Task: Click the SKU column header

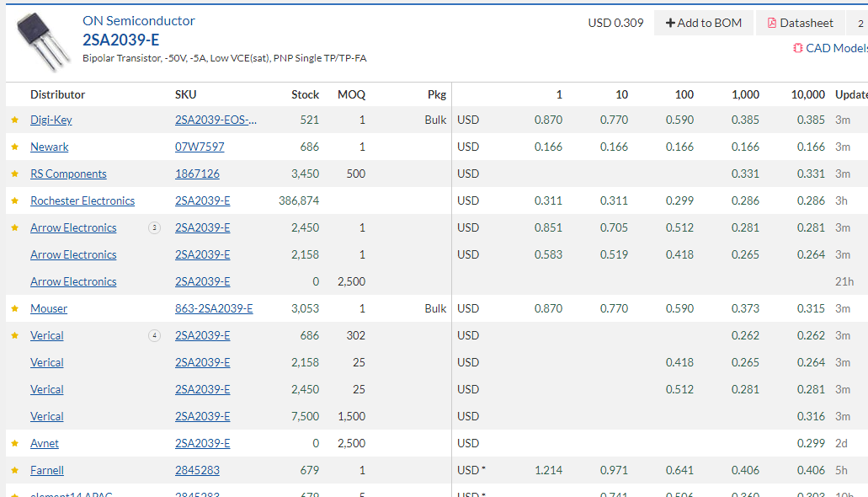Action: coord(185,94)
